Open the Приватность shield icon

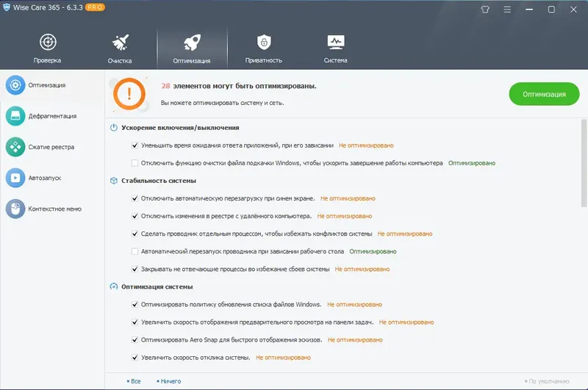click(x=264, y=43)
